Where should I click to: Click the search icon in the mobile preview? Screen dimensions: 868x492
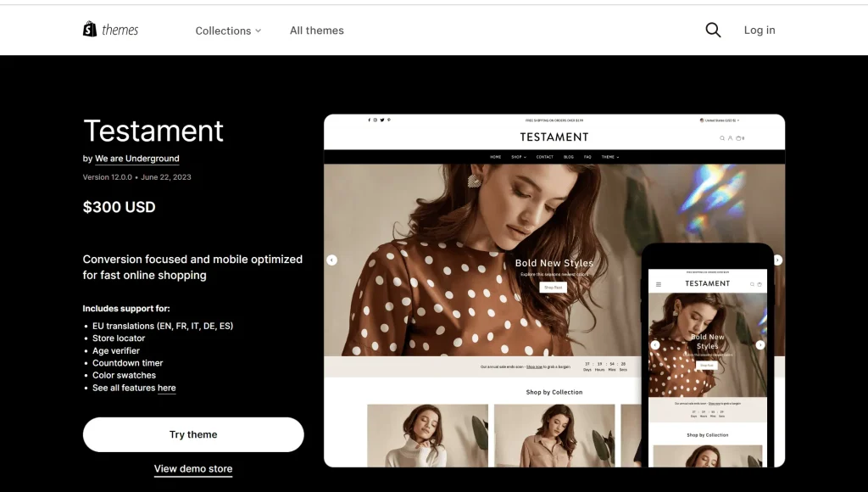click(751, 284)
